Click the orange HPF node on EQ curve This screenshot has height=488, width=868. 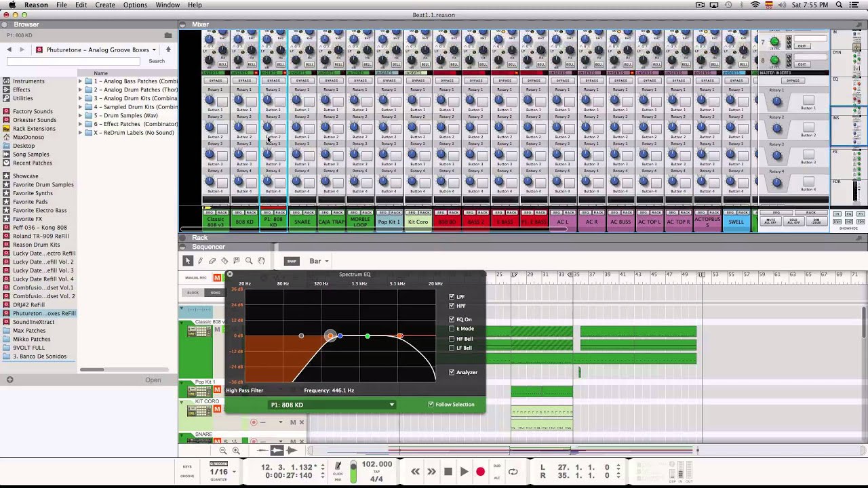click(330, 336)
